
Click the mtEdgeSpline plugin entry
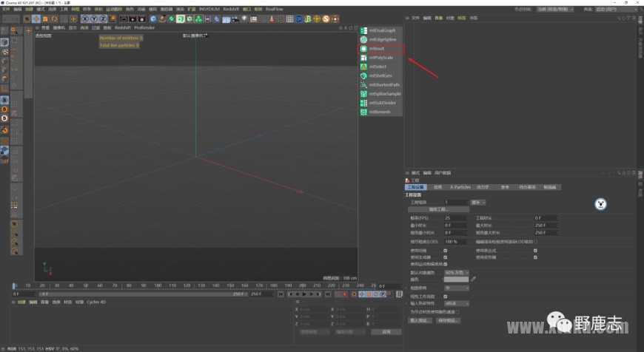tap(380, 39)
